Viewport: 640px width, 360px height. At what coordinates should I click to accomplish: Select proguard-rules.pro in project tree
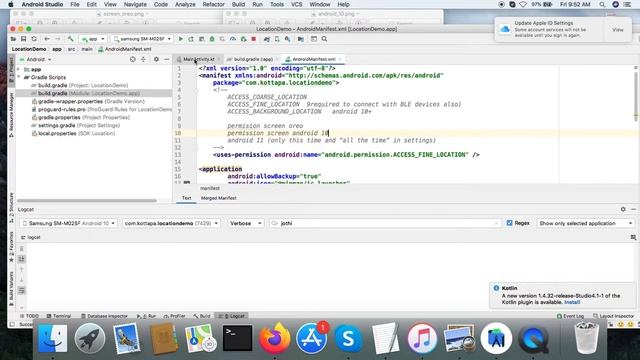coord(102,109)
